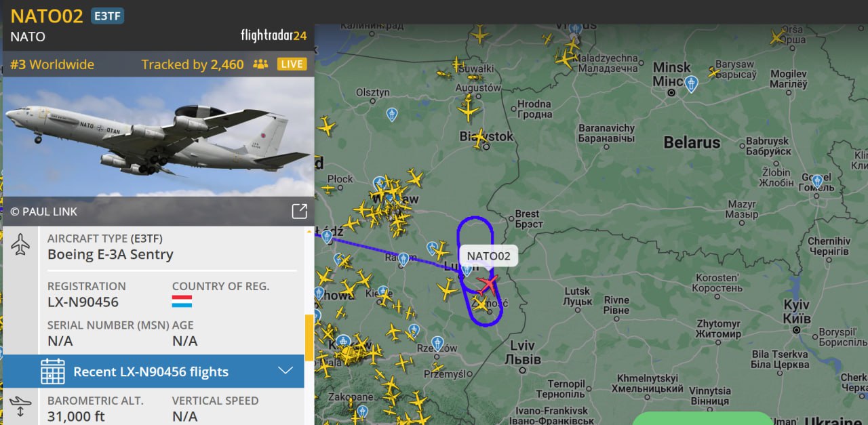The height and width of the screenshot is (425, 868).
Task: Open external link icon on aircraft photo
Action: point(299,211)
